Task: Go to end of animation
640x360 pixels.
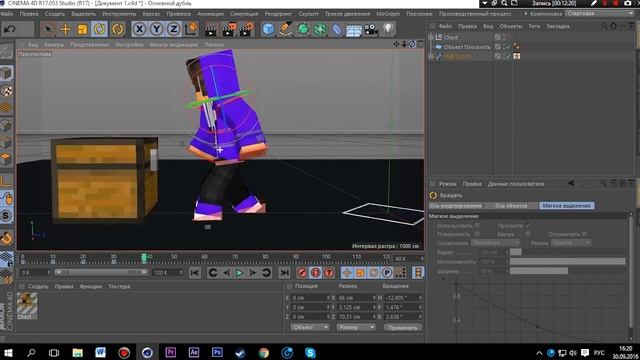Action: (284, 273)
